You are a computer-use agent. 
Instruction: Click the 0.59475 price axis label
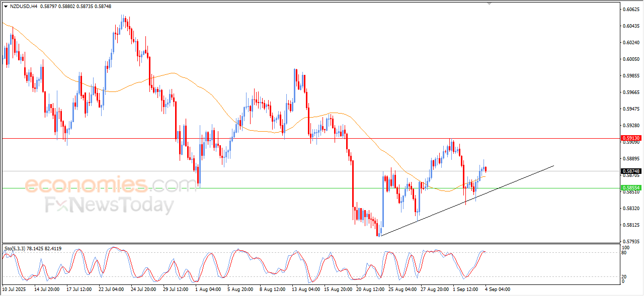coord(632,109)
